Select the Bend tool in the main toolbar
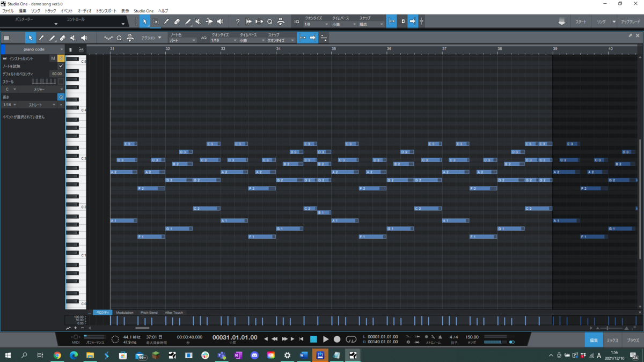Image resolution: width=644 pixels, height=362 pixels. tap(209, 21)
